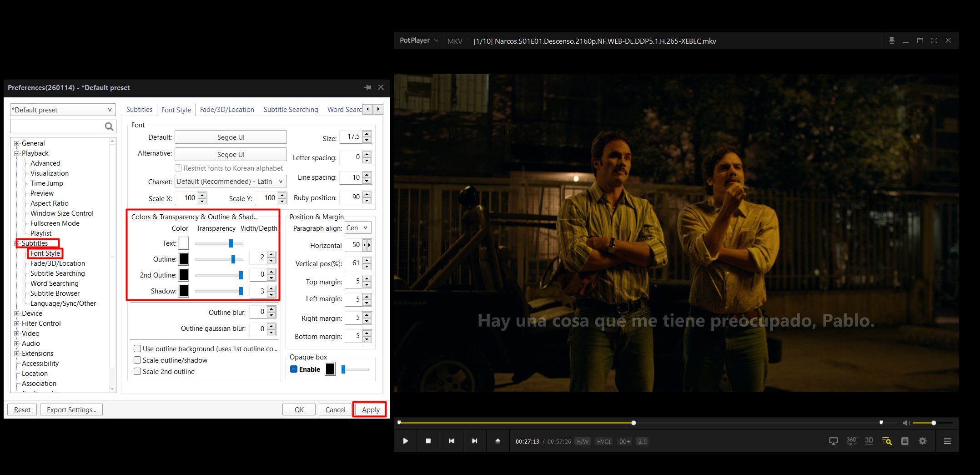980x475 pixels.
Task: Apply the subtitle font changes
Action: click(371, 409)
